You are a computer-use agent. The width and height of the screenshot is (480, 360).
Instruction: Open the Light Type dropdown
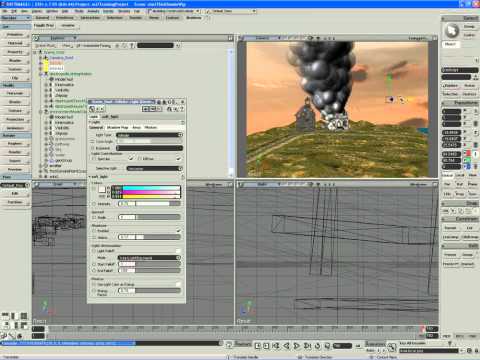149,135
